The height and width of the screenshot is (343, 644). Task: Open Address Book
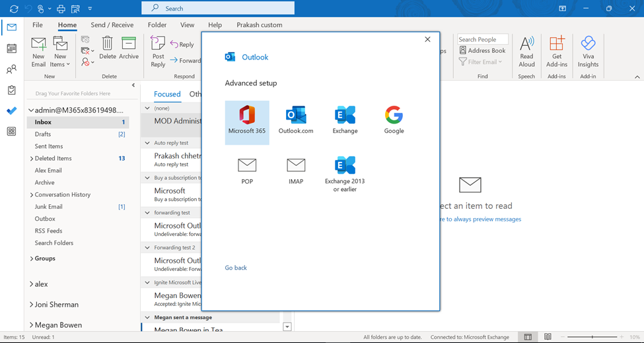coord(483,50)
